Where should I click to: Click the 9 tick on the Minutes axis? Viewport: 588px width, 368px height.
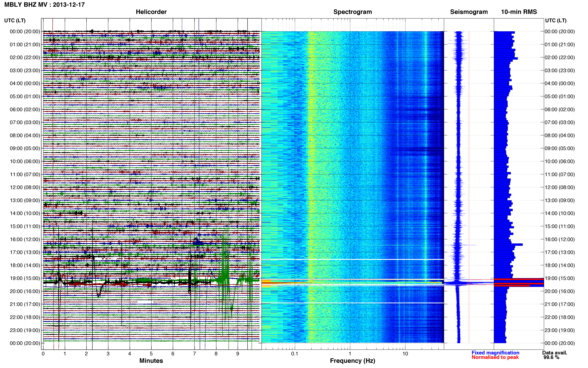(x=238, y=354)
